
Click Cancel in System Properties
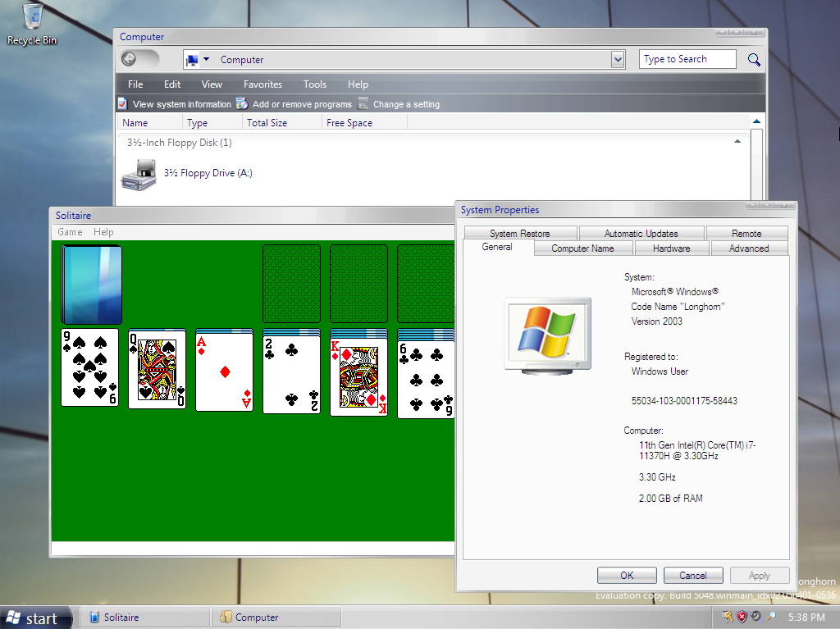693,576
